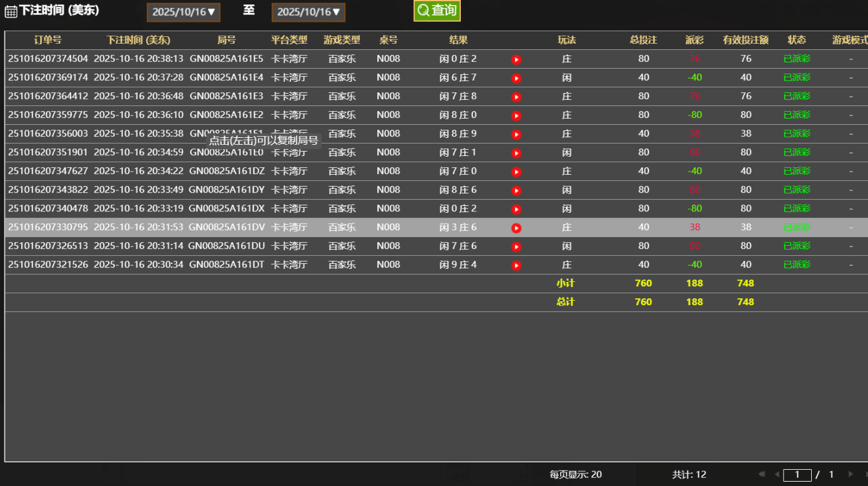Jump to first page arrow icon
The height and width of the screenshot is (486, 868).
tap(762, 474)
